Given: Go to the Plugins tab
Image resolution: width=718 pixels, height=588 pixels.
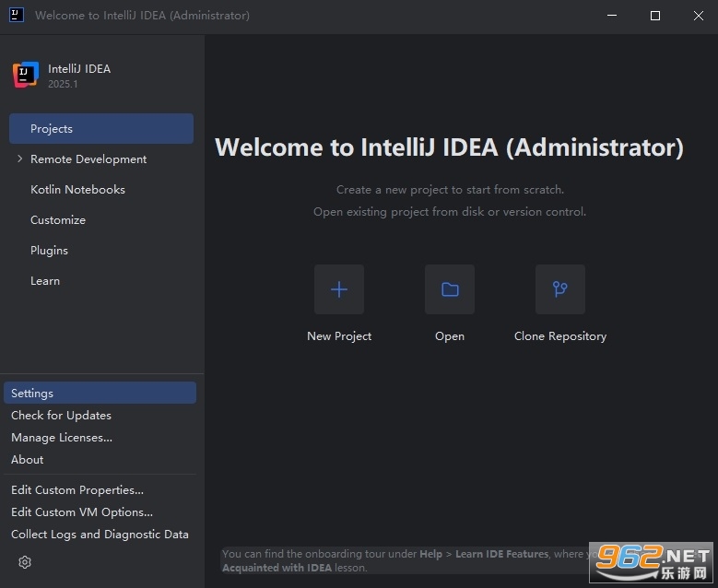Looking at the screenshot, I should (101, 250).
